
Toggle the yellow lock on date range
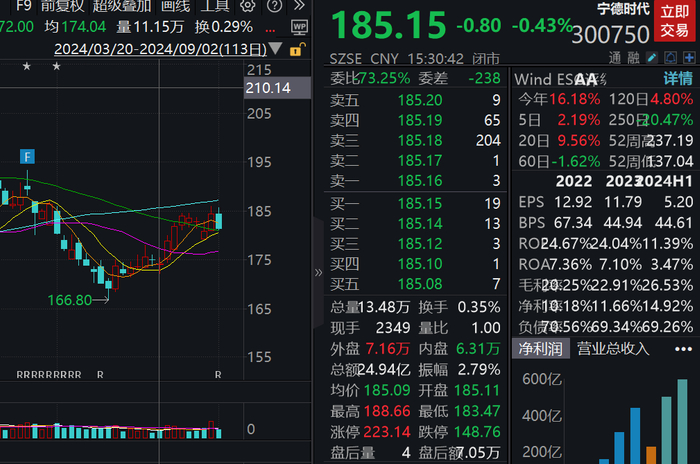point(297,49)
